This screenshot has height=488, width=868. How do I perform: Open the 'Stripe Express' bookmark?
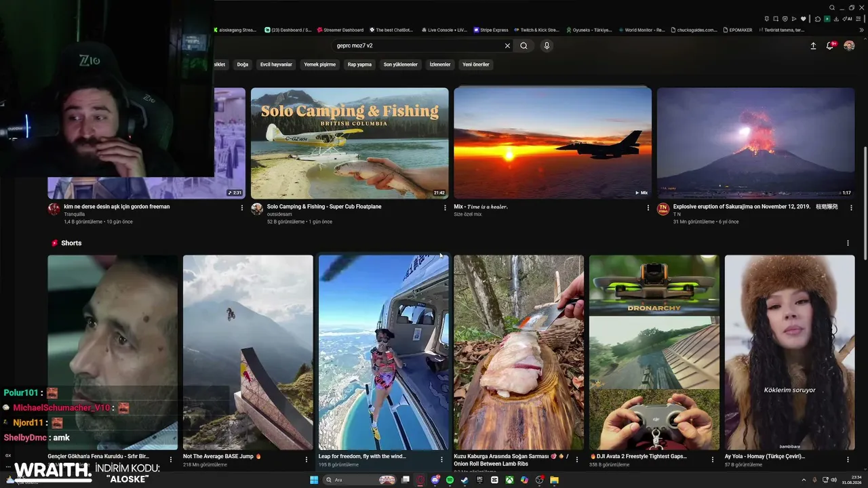[x=491, y=30]
